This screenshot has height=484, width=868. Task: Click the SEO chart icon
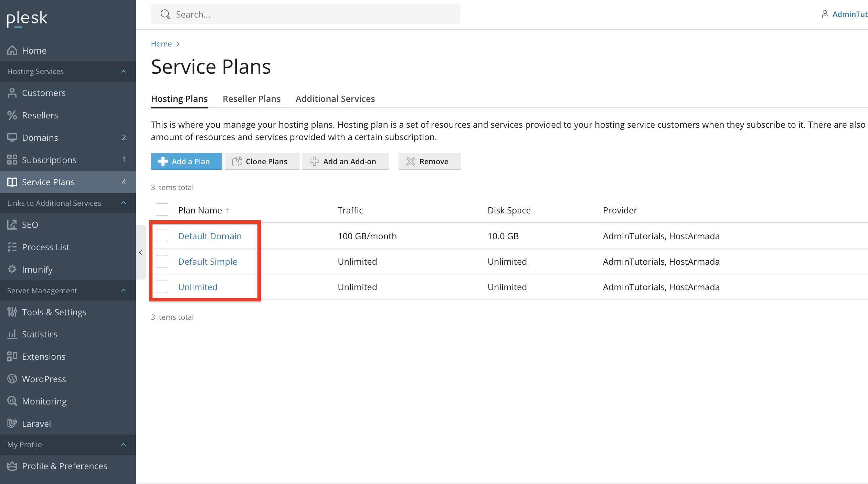click(x=12, y=224)
